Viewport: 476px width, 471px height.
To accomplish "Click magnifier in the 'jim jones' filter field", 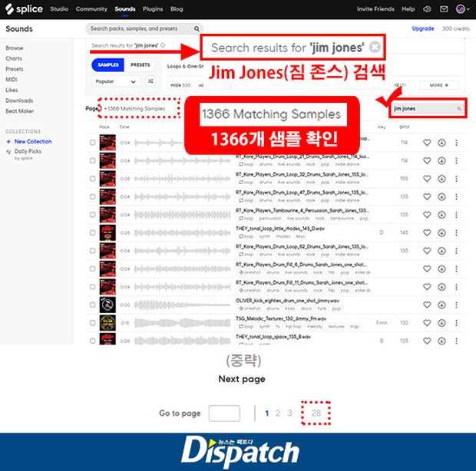I will [459, 109].
